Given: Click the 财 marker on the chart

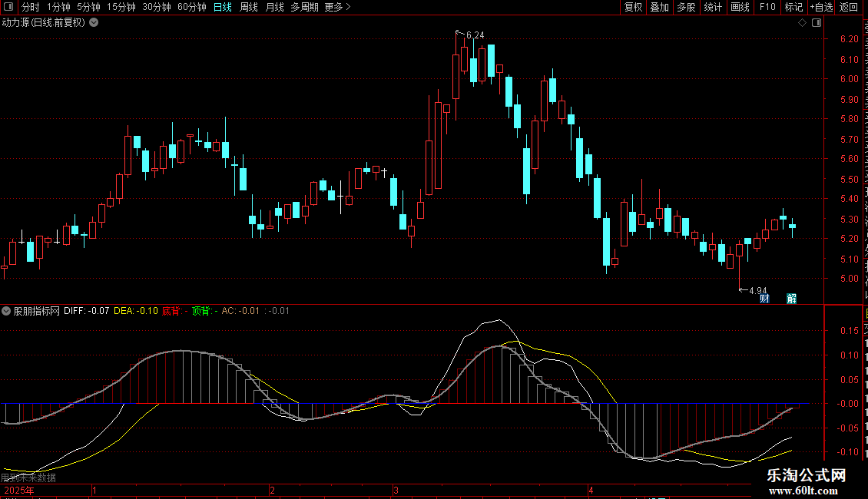Looking at the screenshot, I should tap(764, 299).
